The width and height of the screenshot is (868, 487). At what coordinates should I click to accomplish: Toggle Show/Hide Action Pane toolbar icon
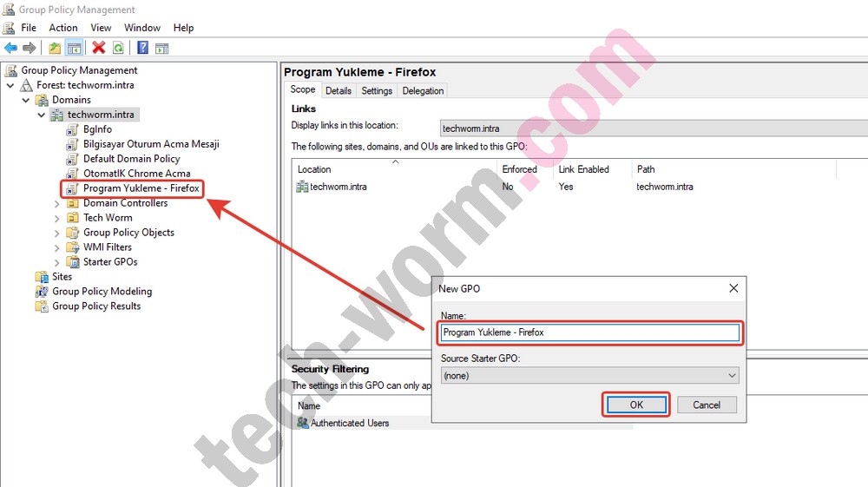pos(161,48)
